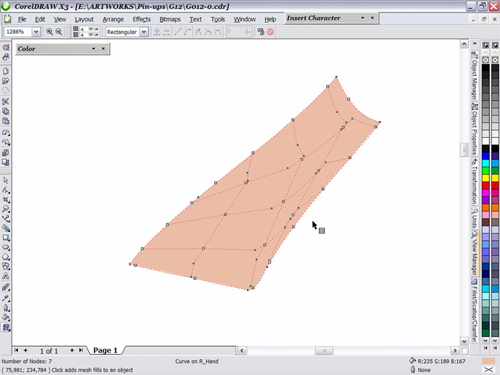Image resolution: width=500 pixels, height=375 pixels.
Task: Pick the red swatch in left palette
Action: tap(486, 185)
